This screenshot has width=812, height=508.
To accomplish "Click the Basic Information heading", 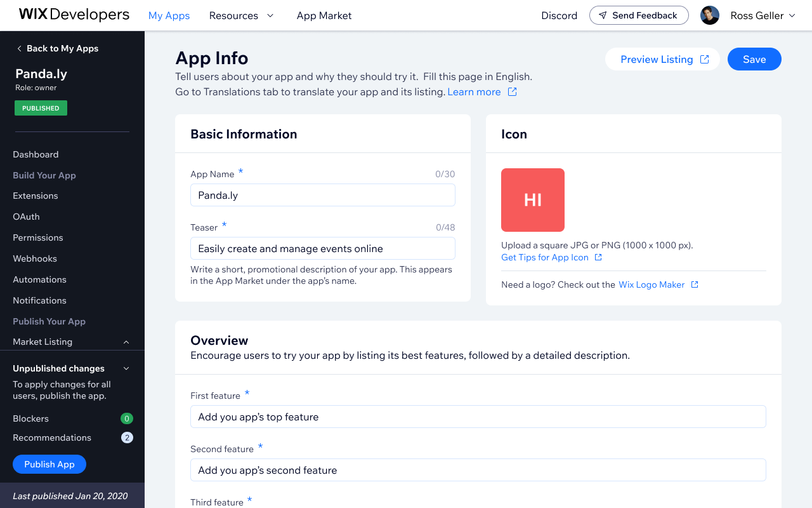I will (x=244, y=134).
